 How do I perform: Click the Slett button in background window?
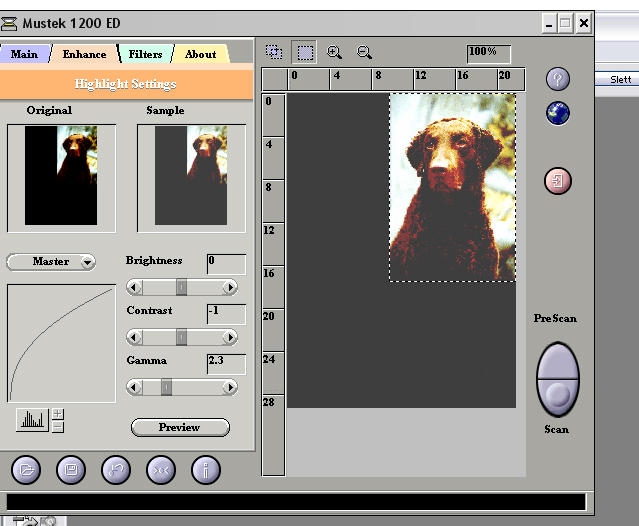coord(620,79)
